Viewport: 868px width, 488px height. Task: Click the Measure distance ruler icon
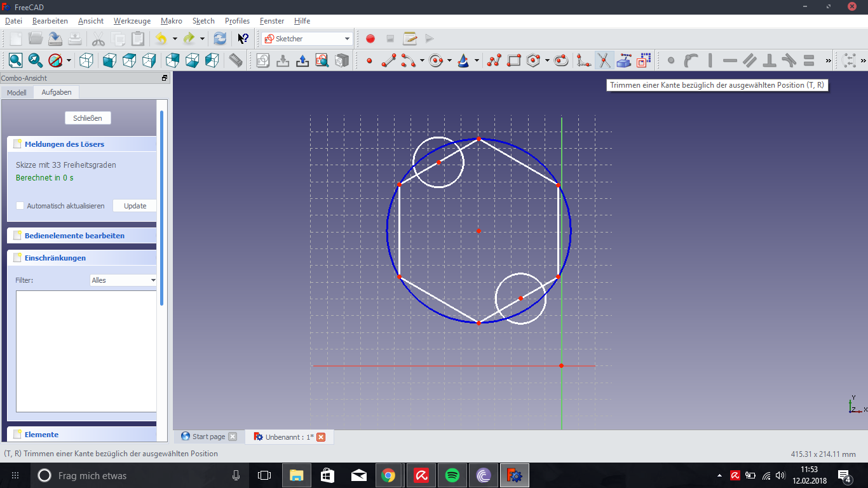pos(236,60)
